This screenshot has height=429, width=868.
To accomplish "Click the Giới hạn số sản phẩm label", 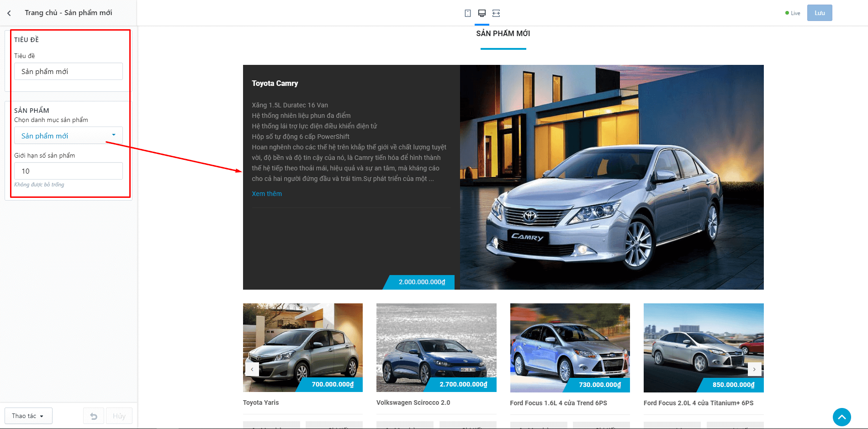I will coord(45,155).
